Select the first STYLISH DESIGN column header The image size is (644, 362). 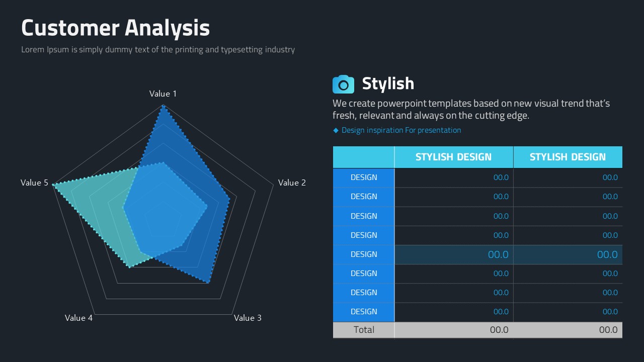[x=453, y=157]
